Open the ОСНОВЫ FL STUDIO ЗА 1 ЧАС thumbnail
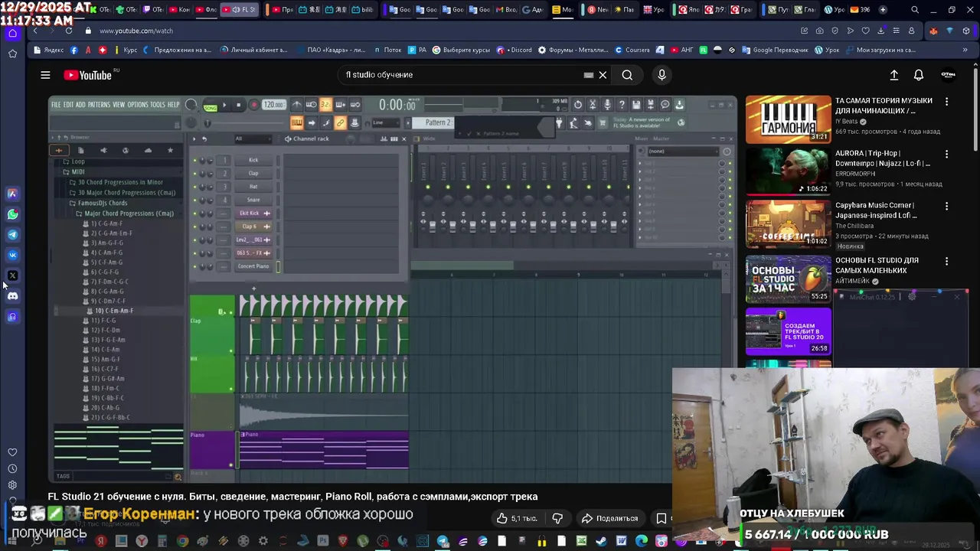 (x=788, y=279)
